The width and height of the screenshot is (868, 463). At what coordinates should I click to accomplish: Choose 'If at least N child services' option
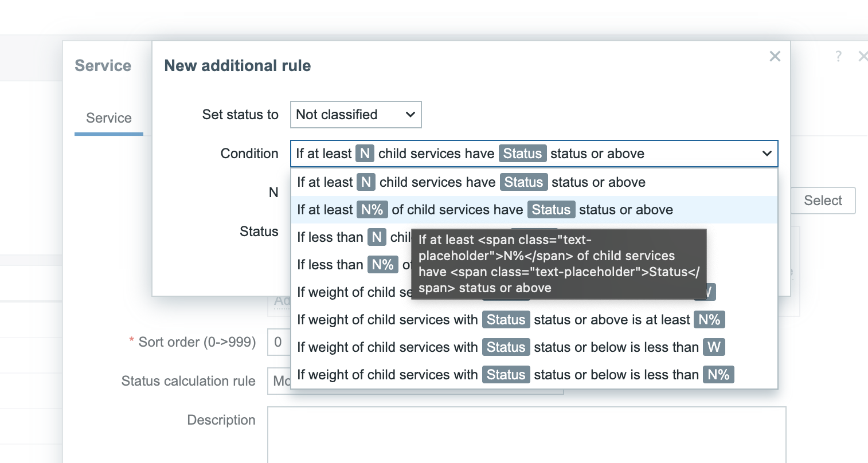coord(470,182)
